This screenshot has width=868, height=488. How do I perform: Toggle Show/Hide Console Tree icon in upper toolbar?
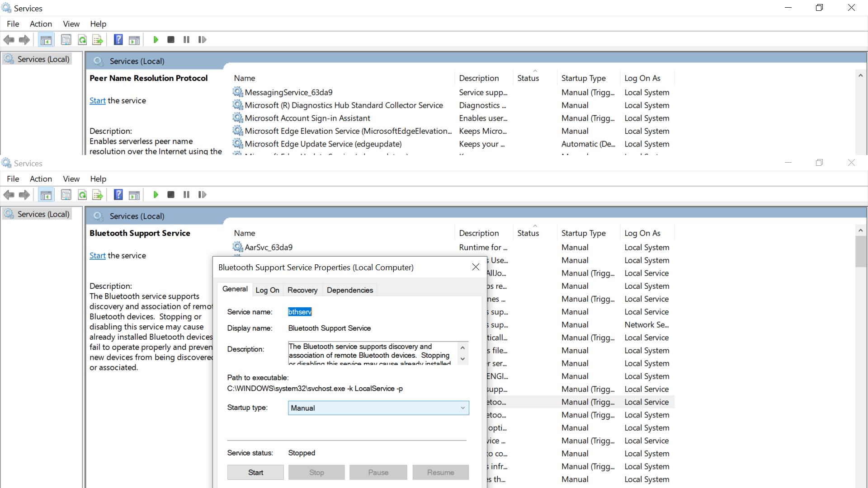(x=46, y=40)
